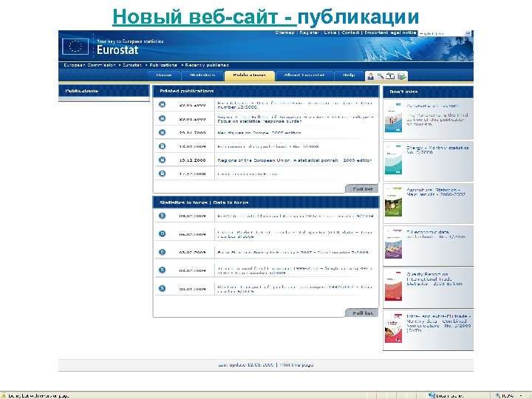Click S icon for EU-27 trade with China row
Viewport: 532px width, 399px height.
(162, 216)
